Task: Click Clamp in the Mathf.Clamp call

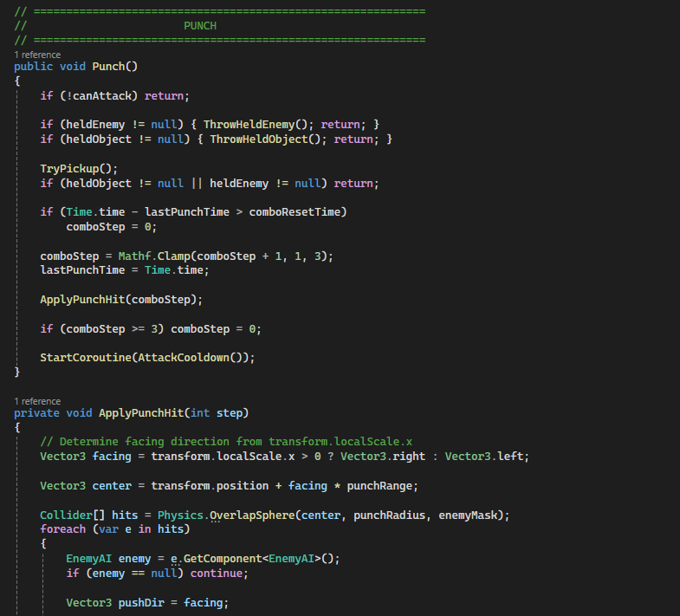Action: point(173,256)
